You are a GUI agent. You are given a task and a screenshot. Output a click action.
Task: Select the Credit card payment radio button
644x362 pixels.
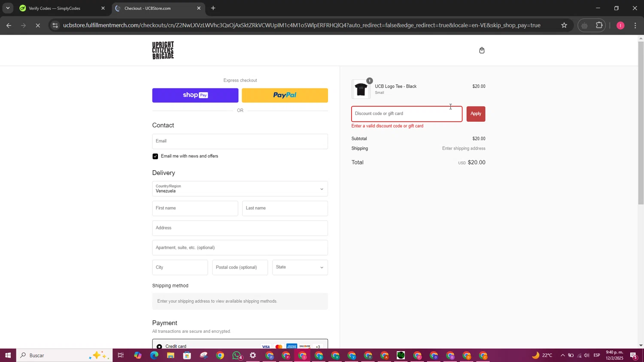pyautogui.click(x=159, y=346)
